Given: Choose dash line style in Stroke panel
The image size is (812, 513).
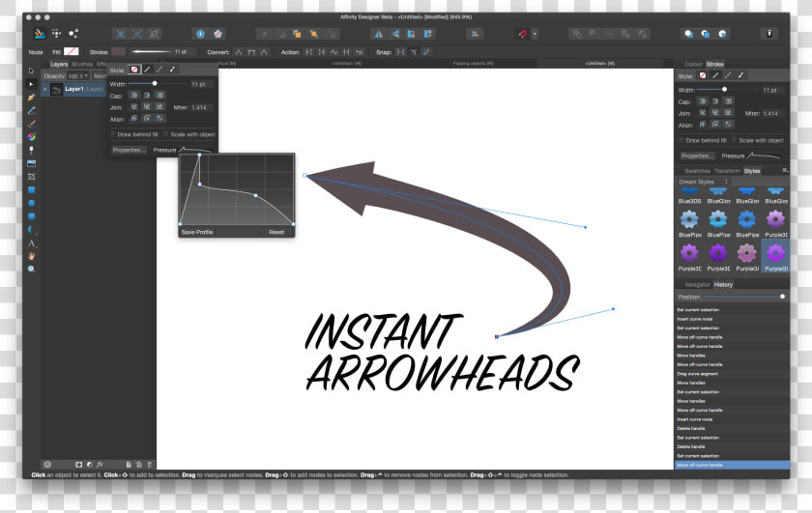Looking at the screenshot, I should point(728,75).
